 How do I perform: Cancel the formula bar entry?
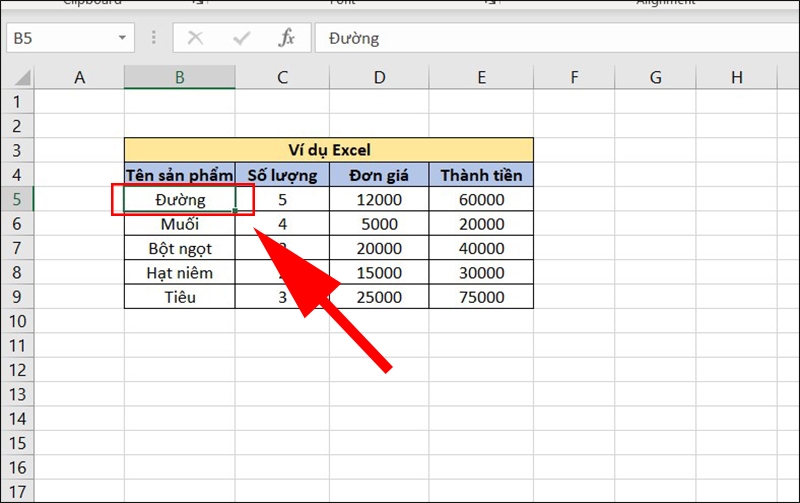[x=195, y=38]
